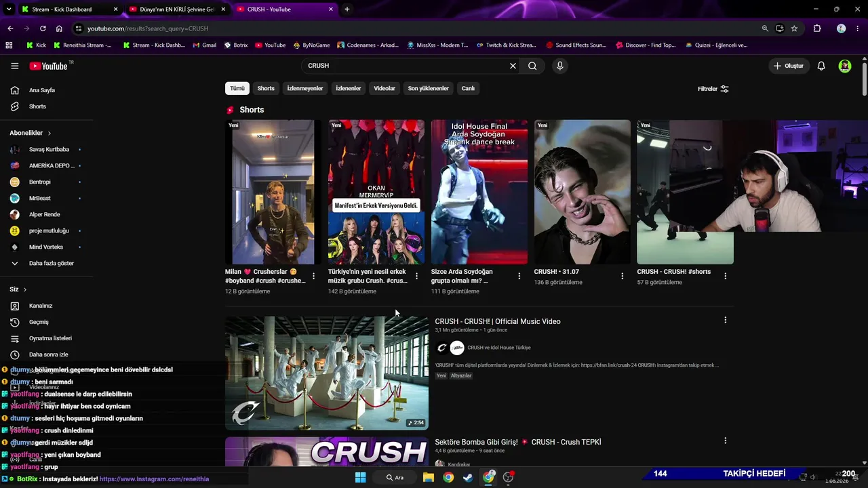This screenshot has width=868, height=488.
Task: Go to YouTube home via the logo
Action: tap(48, 66)
